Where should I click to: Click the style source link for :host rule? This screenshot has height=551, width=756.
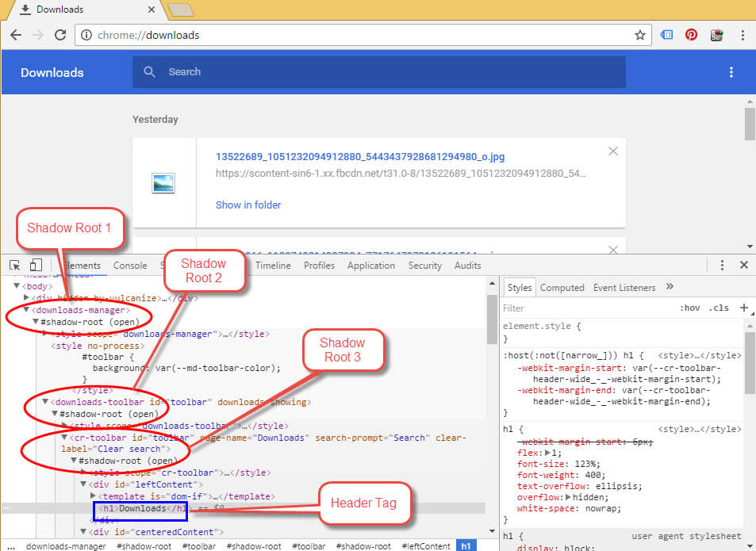click(700, 355)
